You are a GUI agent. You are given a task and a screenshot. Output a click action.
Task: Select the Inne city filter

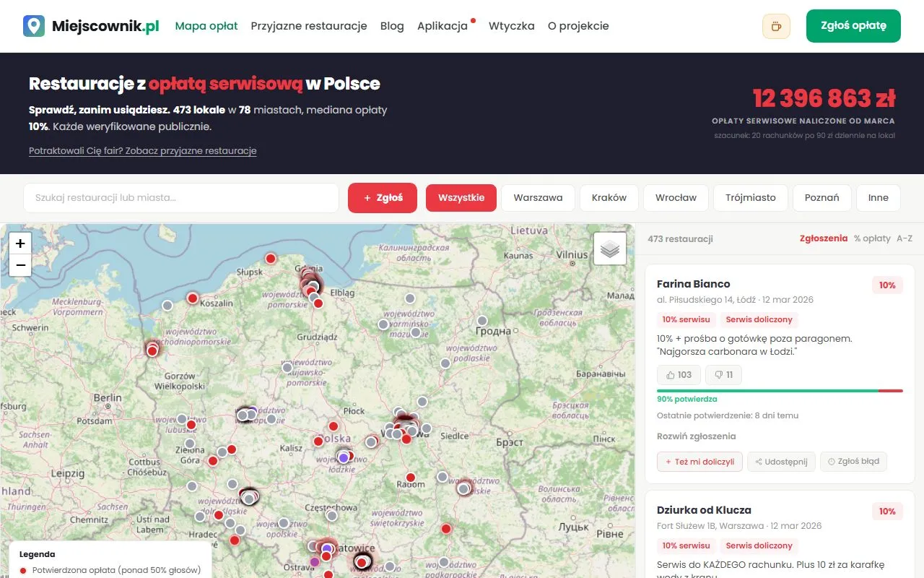pos(879,198)
